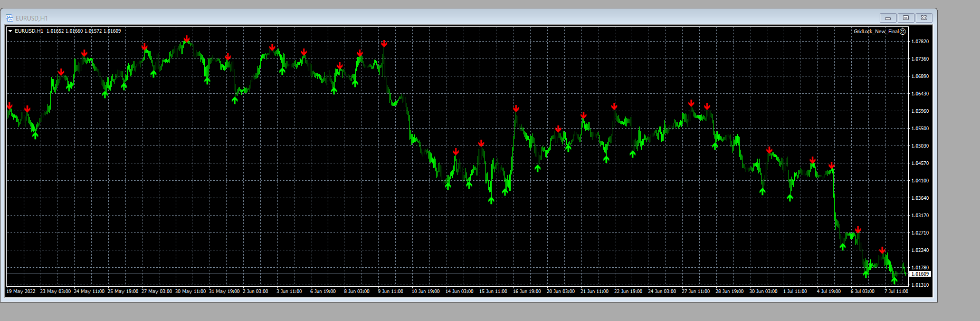Click the 3 Jun 11:00 time label

click(289, 291)
